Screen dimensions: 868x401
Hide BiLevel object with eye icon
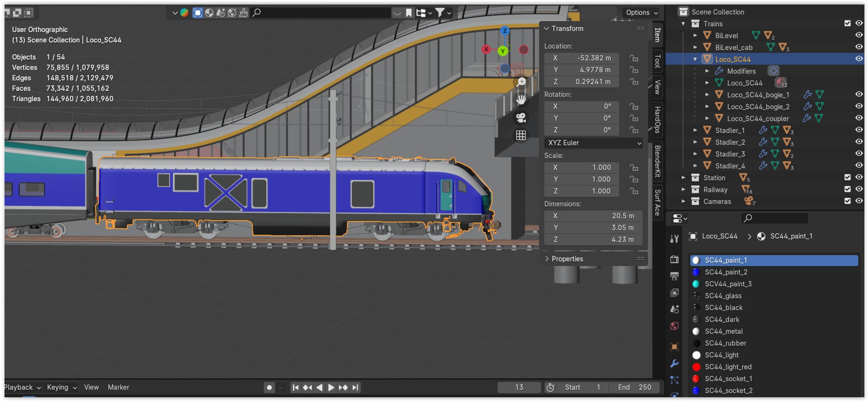[x=859, y=35]
